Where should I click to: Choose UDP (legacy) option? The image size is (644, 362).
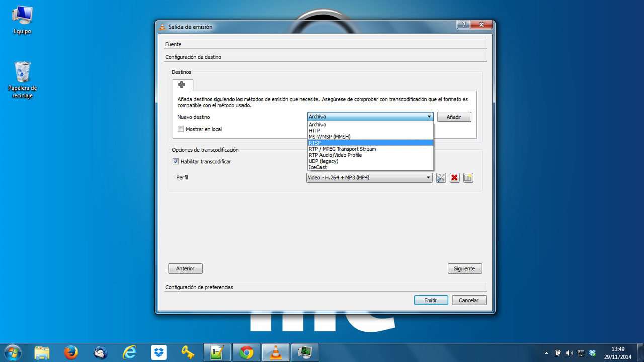click(x=370, y=161)
